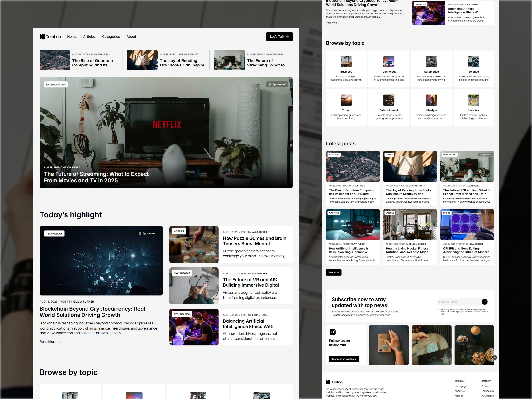
Task: Click the Instagram icon in the Follow us card
Action: coord(332,332)
